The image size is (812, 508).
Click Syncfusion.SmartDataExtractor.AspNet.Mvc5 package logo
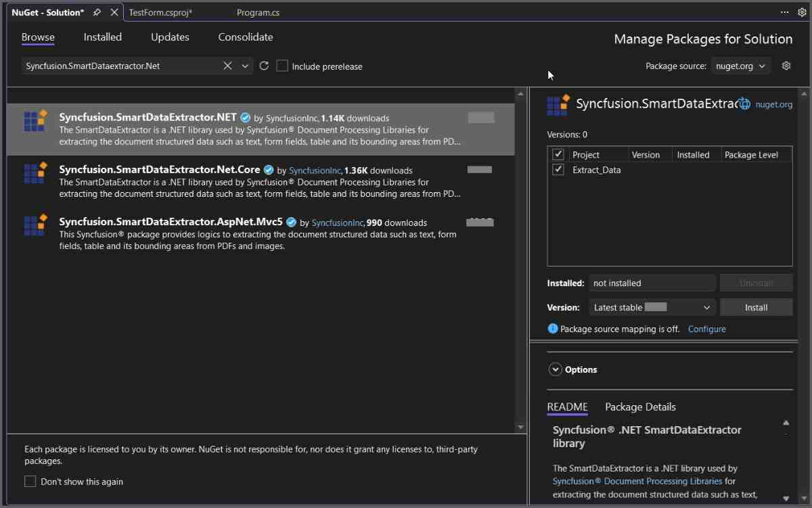click(x=35, y=225)
